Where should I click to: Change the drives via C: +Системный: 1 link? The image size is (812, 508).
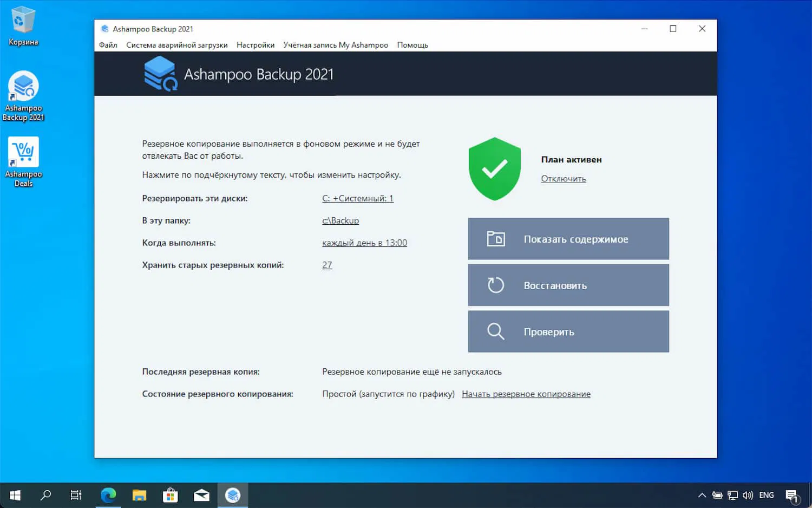[x=358, y=198]
